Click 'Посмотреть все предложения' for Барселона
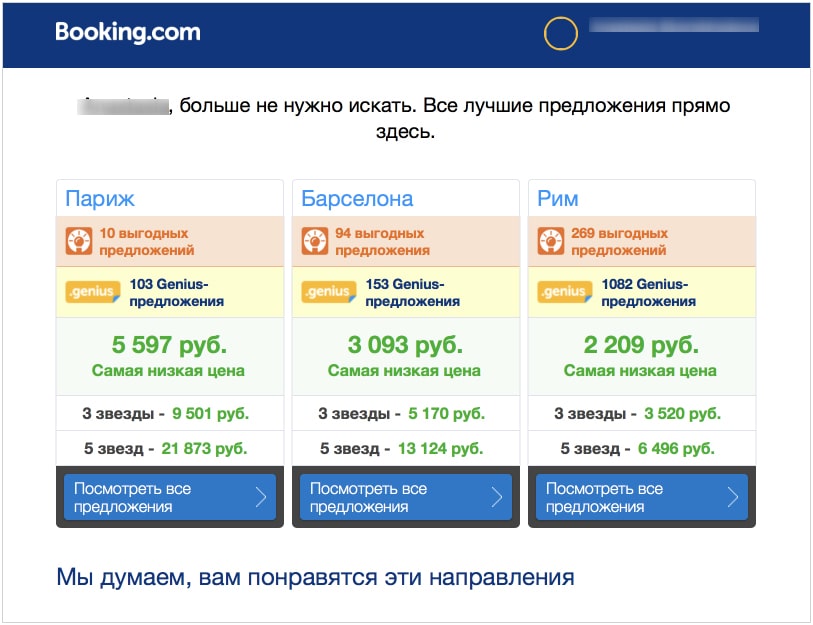Image resolution: width=813 pixels, height=625 pixels. (406, 497)
